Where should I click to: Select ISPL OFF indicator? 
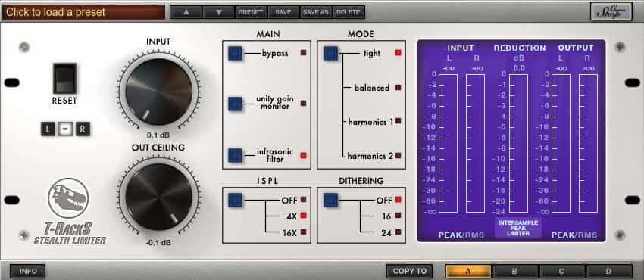(304, 200)
